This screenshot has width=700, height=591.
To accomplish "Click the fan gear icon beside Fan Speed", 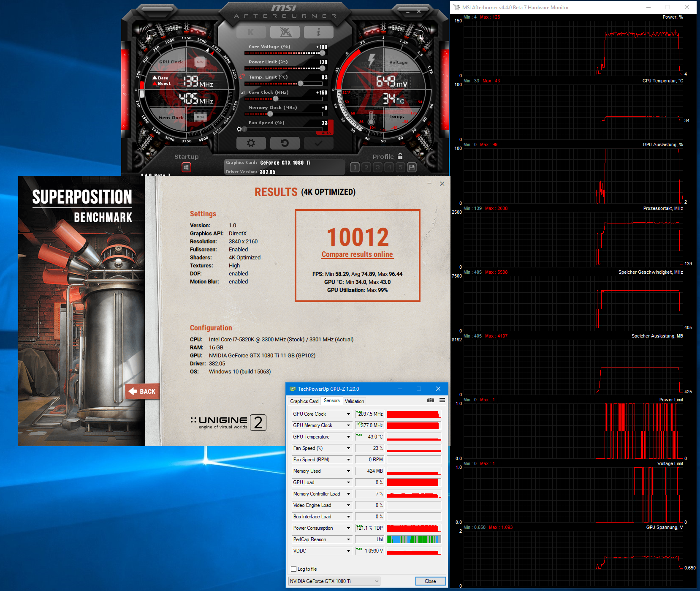I will pyautogui.click(x=239, y=129).
